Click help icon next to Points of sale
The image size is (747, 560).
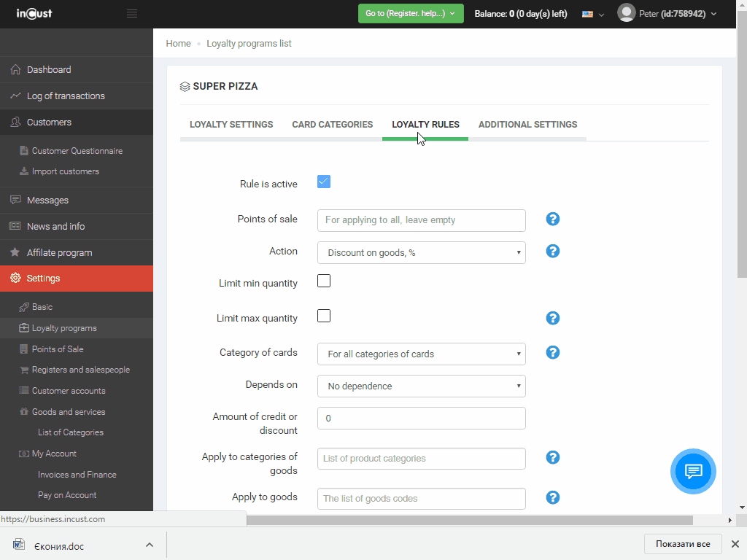coord(553,219)
